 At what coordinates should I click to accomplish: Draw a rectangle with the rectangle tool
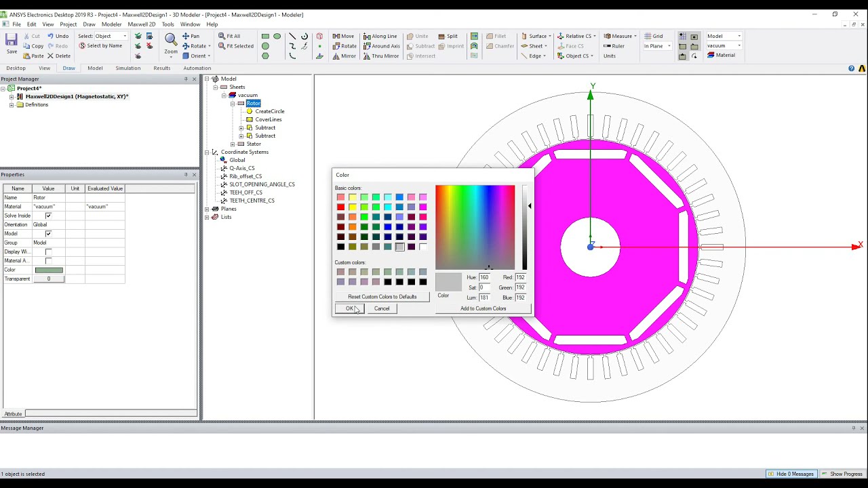pyautogui.click(x=265, y=36)
